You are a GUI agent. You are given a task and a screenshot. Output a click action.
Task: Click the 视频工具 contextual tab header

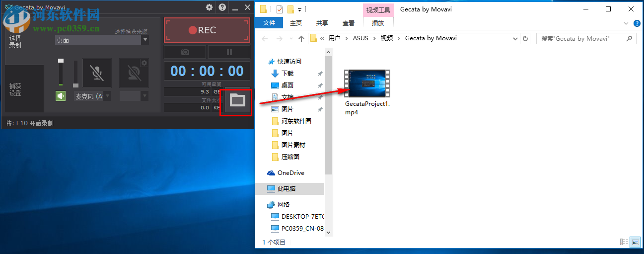click(x=378, y=10)
